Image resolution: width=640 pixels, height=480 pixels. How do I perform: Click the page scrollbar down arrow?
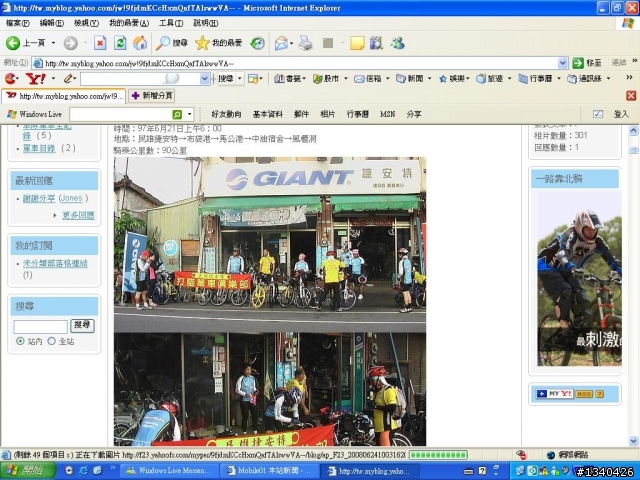tap(633, 441)
